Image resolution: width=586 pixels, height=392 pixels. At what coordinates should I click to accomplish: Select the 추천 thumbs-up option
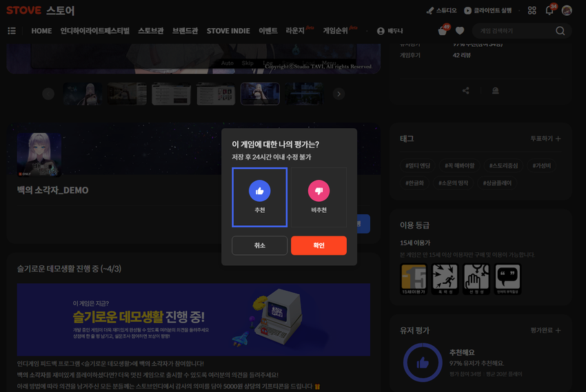click(x=259, y=197)
